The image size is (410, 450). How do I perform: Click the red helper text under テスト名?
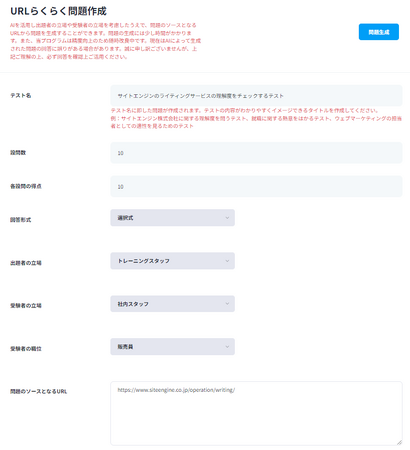256,118
